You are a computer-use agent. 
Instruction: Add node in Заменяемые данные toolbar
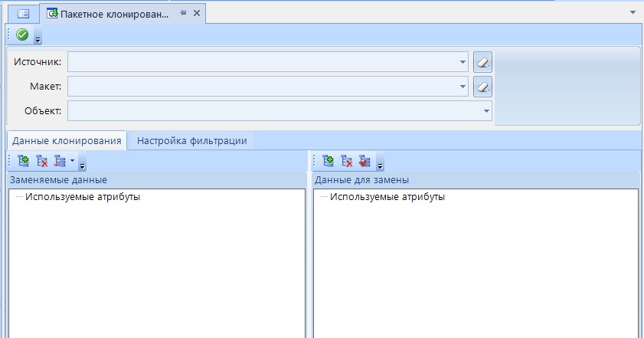[23, 162]
